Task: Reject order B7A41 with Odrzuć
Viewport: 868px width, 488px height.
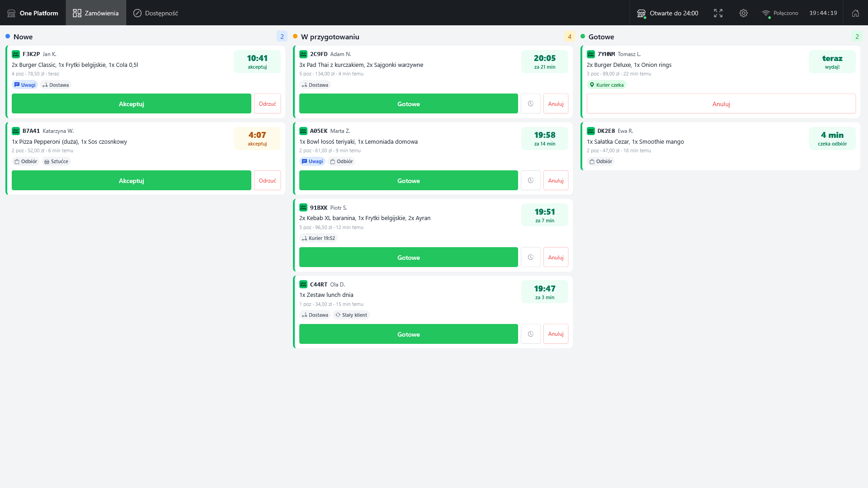Action: (267, 180)
